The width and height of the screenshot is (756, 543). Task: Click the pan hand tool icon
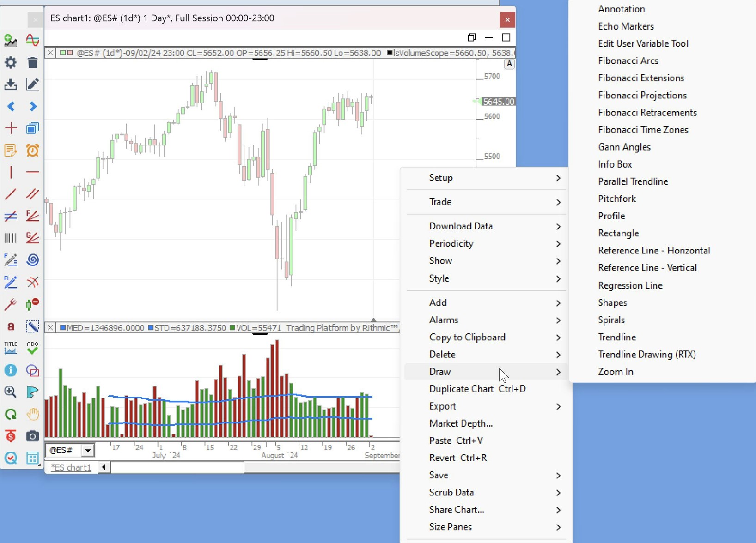tap(32, 414)
